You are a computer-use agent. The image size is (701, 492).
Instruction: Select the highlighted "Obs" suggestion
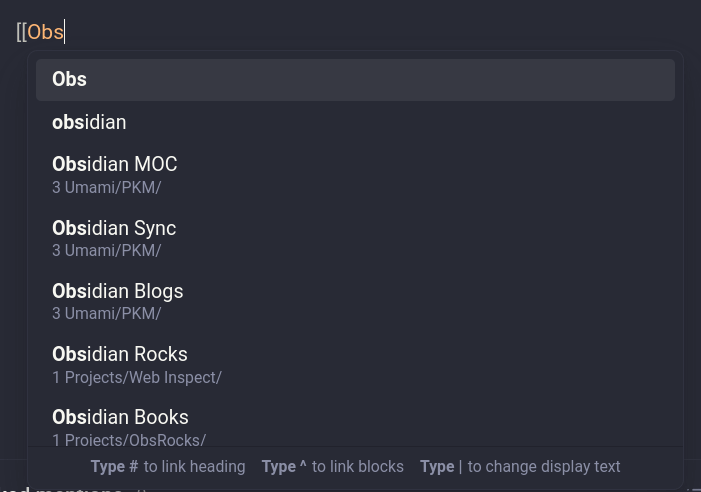click(x=355, y=80)
